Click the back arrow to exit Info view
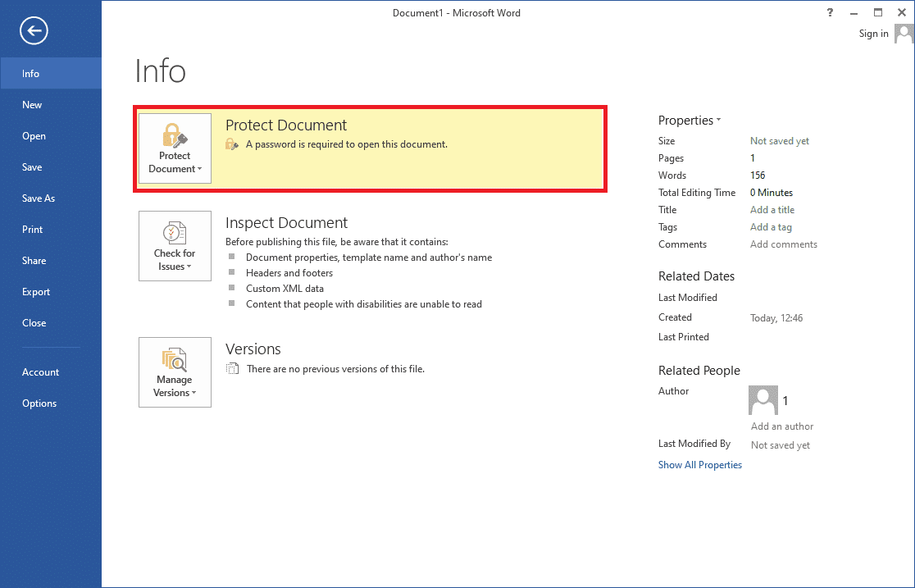This screenshot has height=588, width=915. 33,30
